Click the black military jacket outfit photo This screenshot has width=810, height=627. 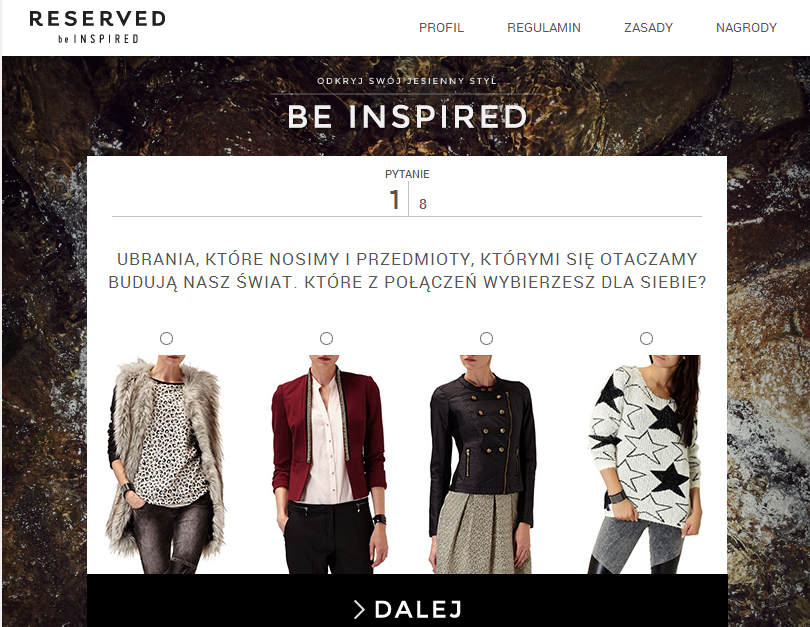[483, 464]
